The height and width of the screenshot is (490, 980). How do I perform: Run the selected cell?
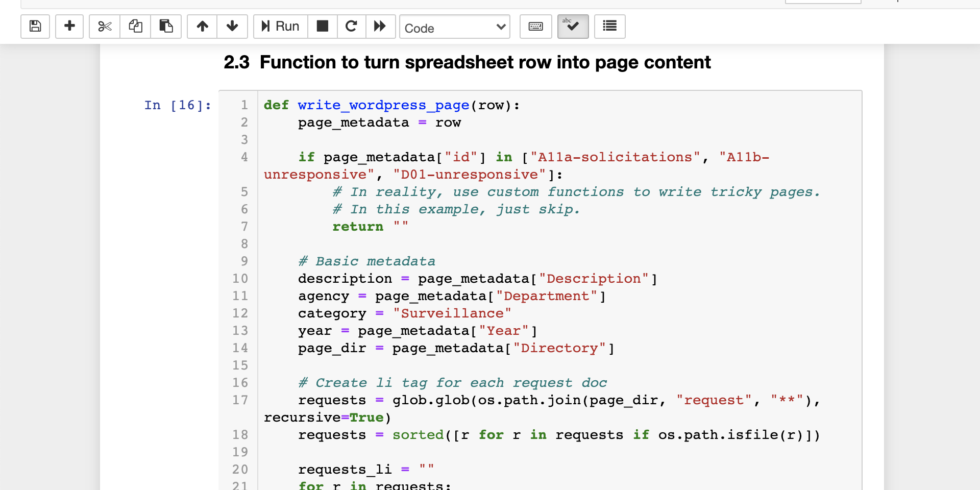[x=281, y=26]
